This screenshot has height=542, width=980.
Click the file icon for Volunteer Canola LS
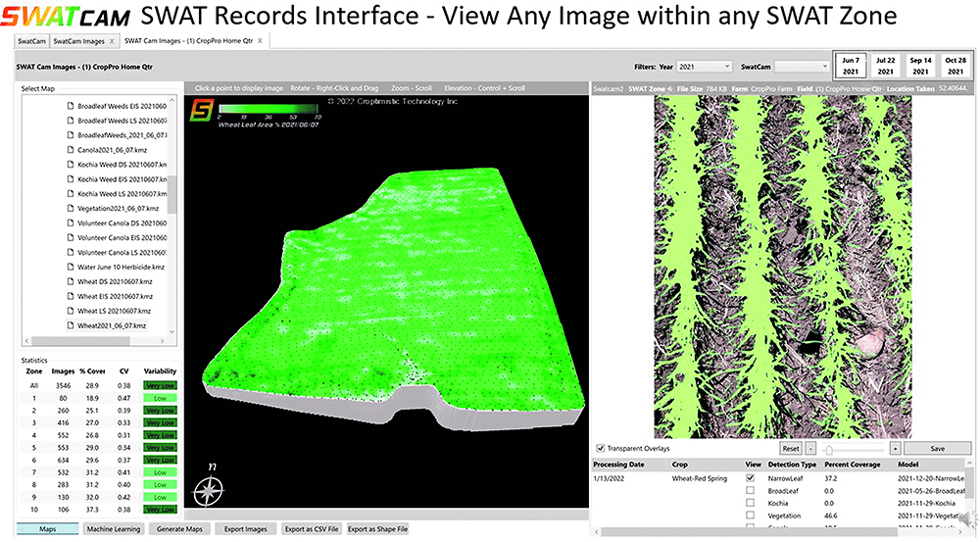pyautogui.click(x=70, y=253)
